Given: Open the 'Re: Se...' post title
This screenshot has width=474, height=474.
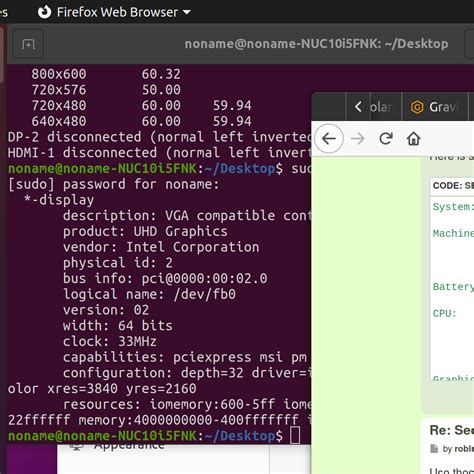Looking at the screenshot, I should coord(452,430).
